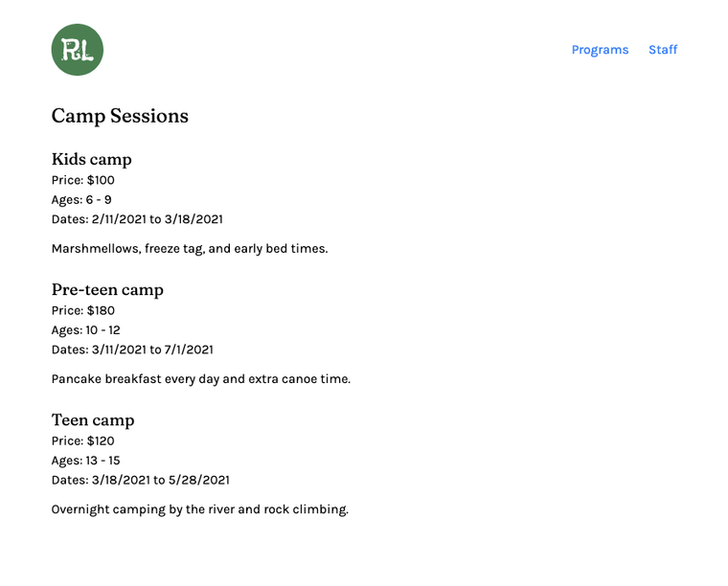Select the Camp Sessions page heading

(x=120, y=116)
